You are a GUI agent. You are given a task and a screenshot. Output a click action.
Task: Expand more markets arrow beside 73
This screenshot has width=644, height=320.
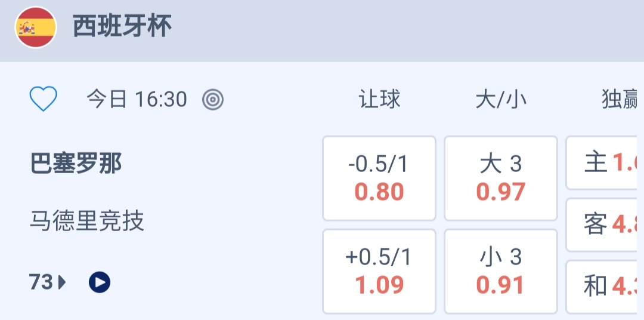coord(63,282)
